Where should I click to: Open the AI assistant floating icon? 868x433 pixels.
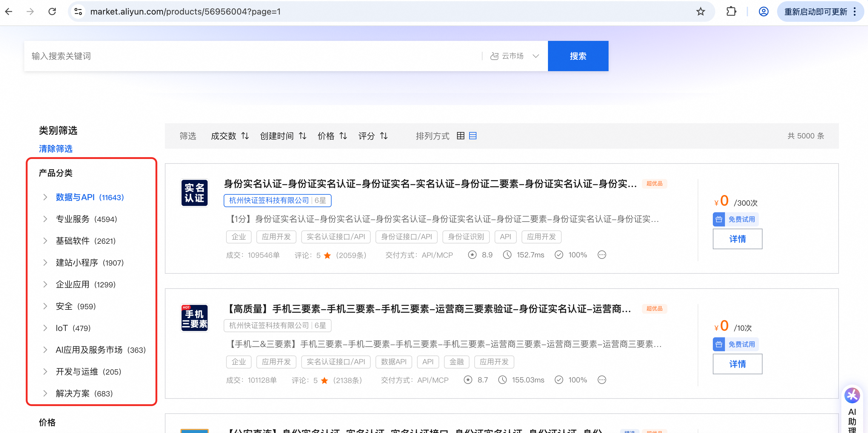[852, 395]
